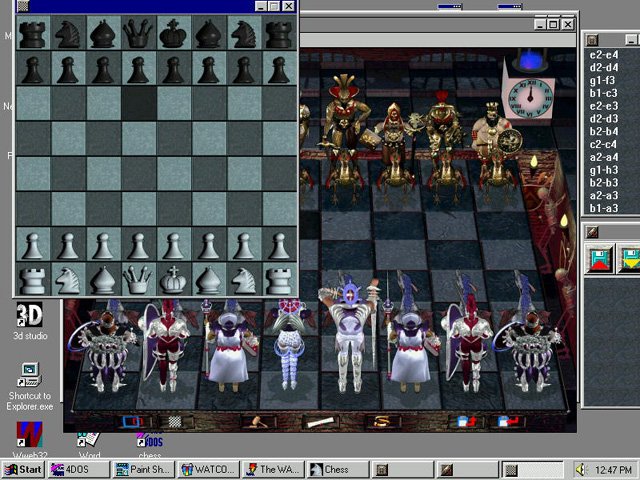Pick the black knight on g8 in 2D board
Image resolution: width=640 pixels, height=480 pixels.
coord(244,34)
